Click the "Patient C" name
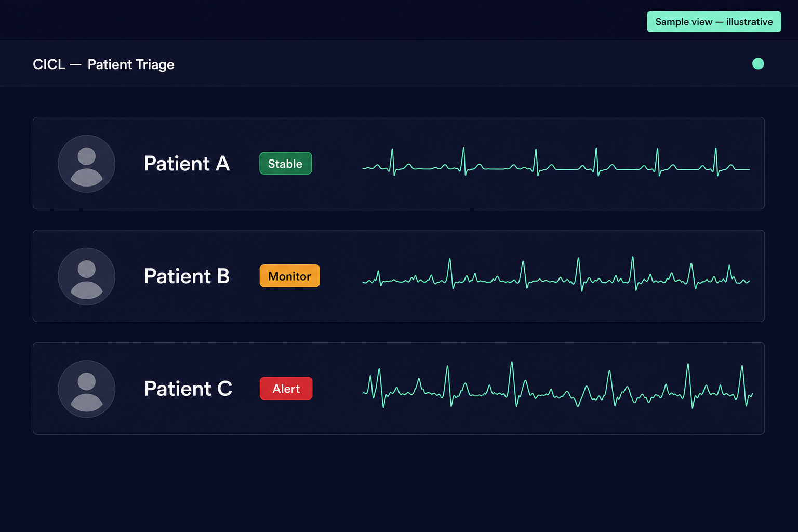The image size is (798, 532). (x=188, y=389)
